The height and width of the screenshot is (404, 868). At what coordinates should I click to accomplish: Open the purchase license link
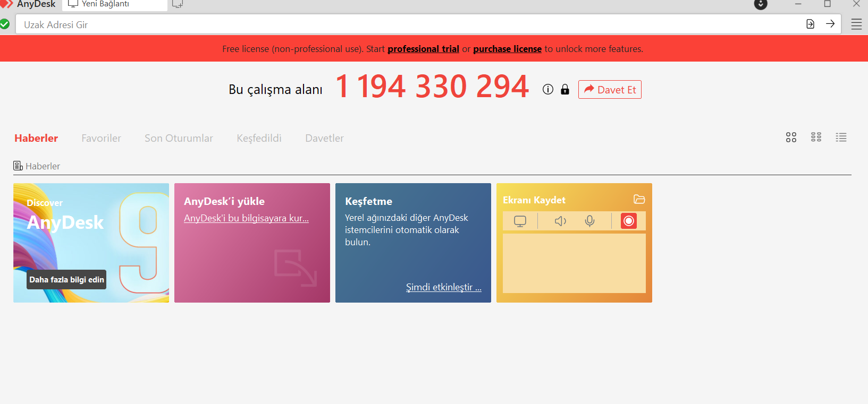tap(507, 49)
